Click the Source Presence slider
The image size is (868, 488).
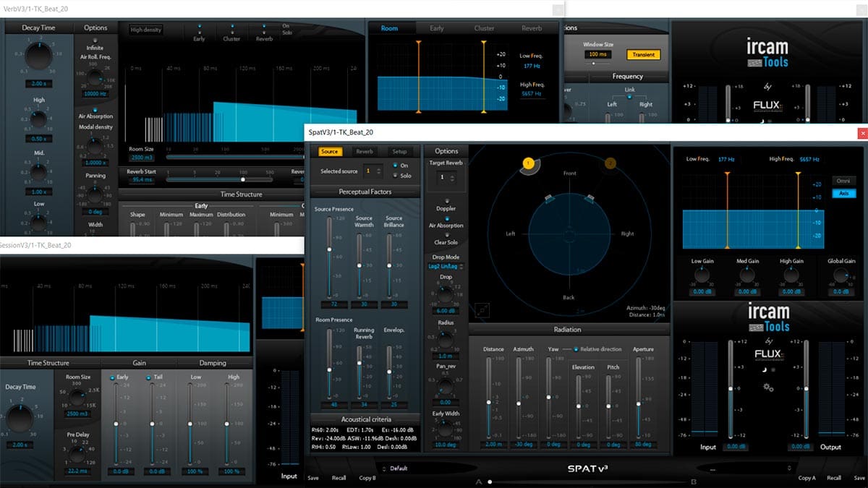tap(329, 257)
